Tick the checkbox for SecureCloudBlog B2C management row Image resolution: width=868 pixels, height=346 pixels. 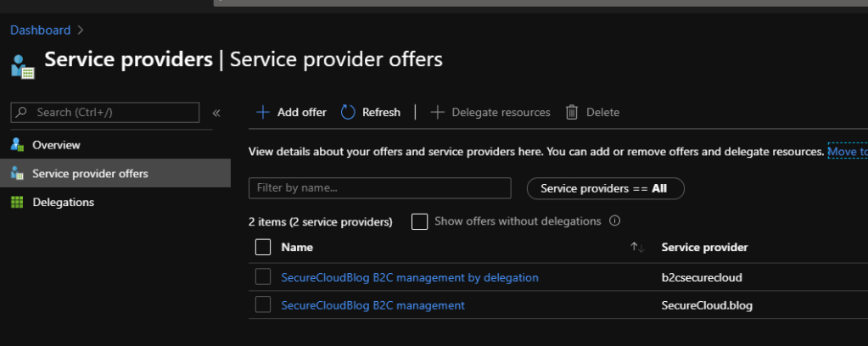pyautogui.click(x=263, y=304)
